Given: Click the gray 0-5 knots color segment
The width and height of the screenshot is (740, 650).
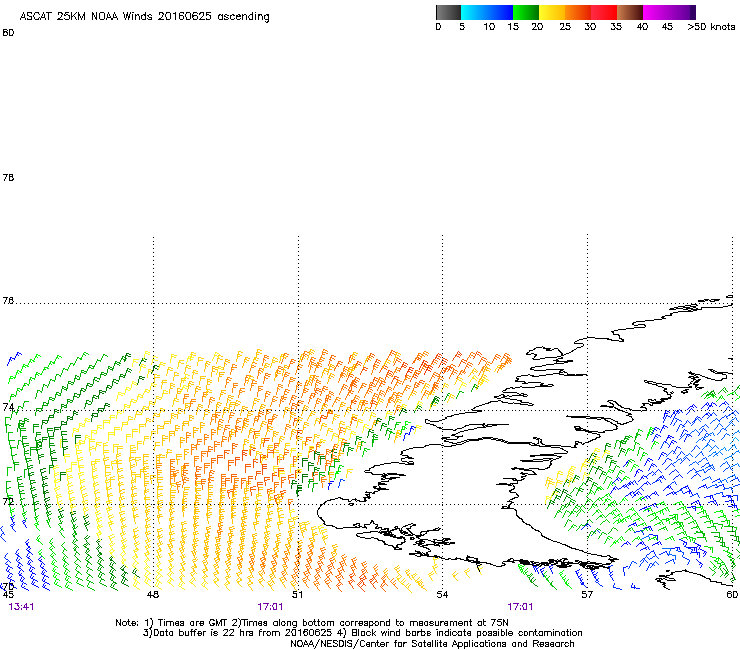Looking at the screenshot, I should [448, 12].
